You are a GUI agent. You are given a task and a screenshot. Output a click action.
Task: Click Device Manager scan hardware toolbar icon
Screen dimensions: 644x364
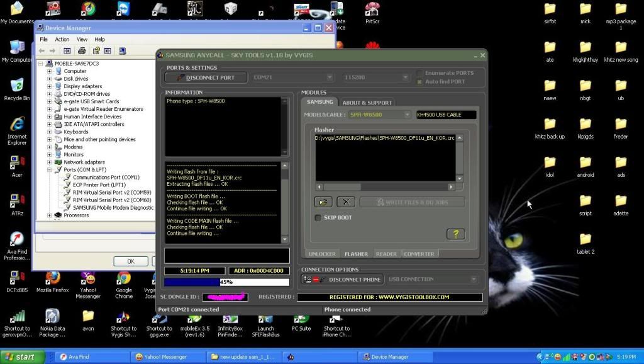pos(122,50)
